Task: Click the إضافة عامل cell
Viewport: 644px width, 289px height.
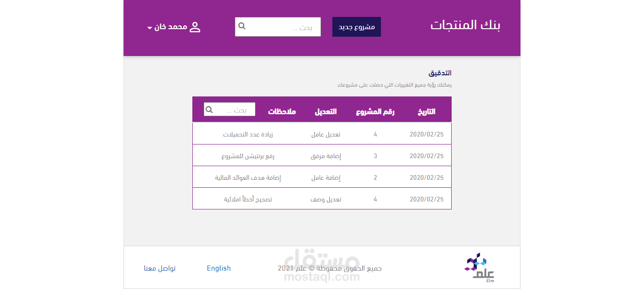Action: 326,177
